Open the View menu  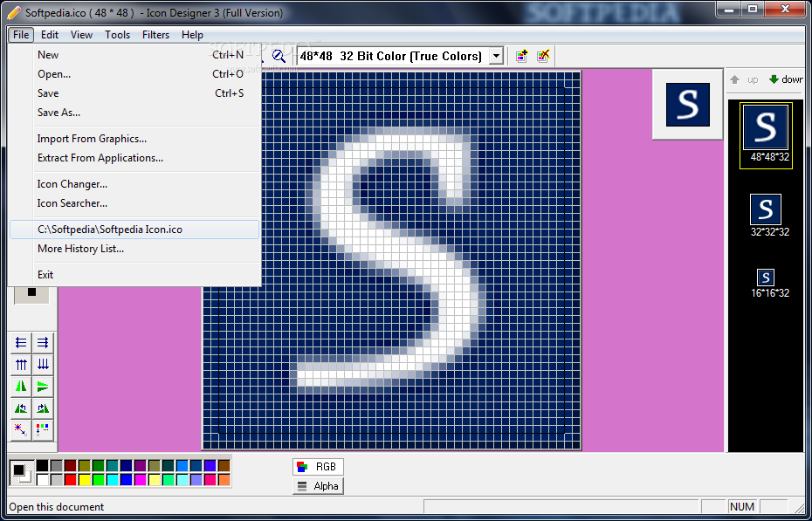click(x=81, y=35)
